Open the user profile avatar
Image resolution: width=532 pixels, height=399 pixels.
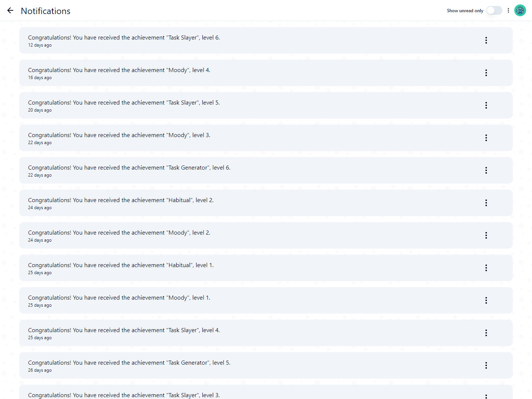click(520, 11)
